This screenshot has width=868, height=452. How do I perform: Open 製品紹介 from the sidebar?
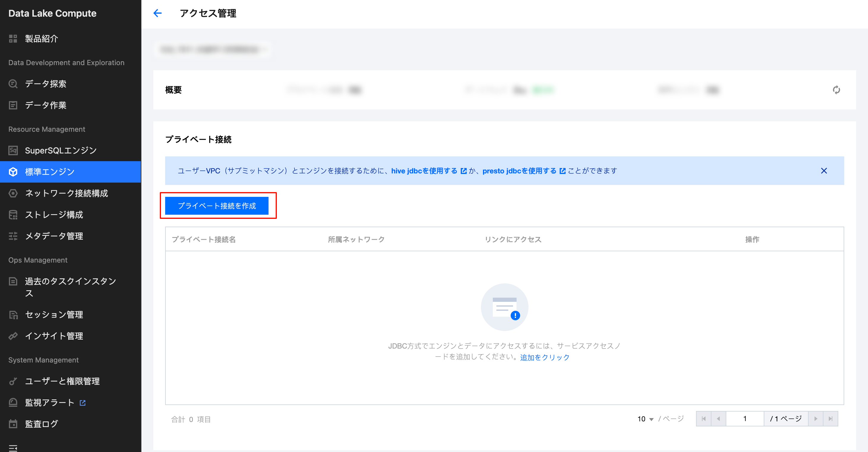[x=42, y=39]
